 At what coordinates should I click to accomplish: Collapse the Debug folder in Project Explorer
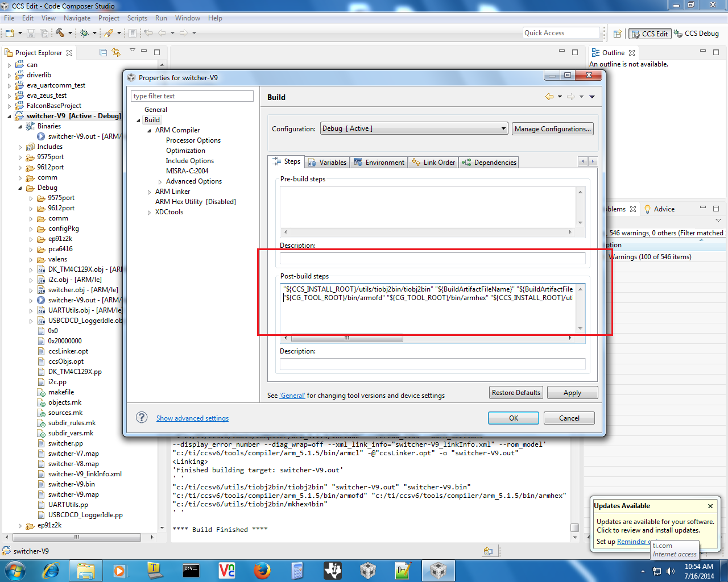click(x=20, y=188)
